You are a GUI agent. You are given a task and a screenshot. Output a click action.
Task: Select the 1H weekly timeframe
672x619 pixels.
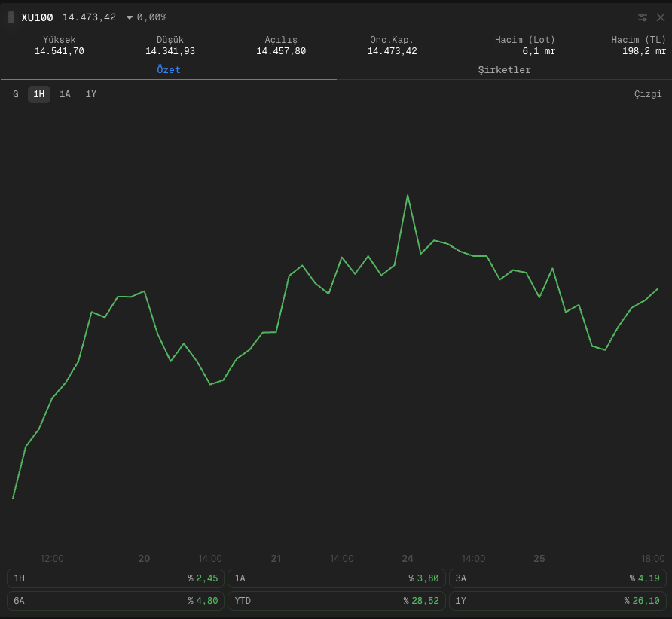point(39,94)
